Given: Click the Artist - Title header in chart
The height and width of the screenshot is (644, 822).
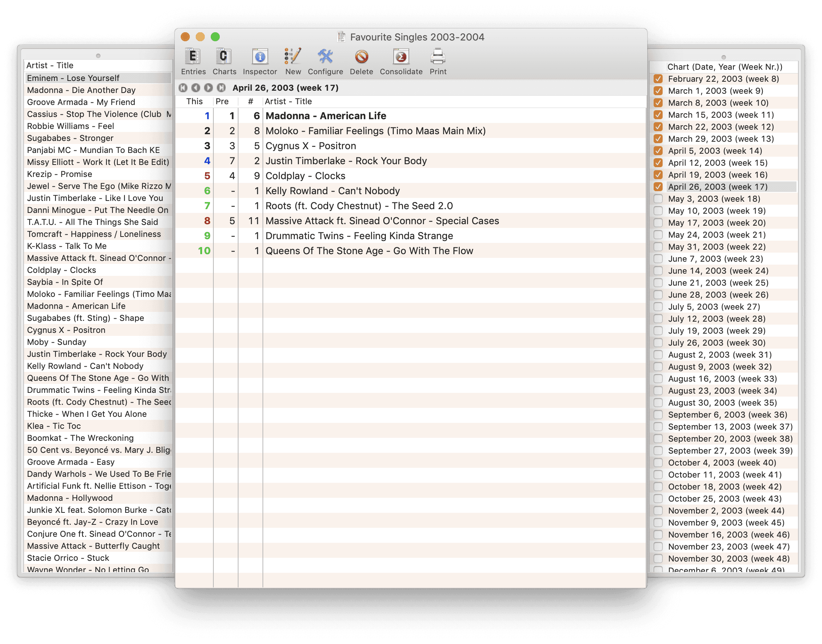Looking at the screenshot, I should (x=288, y=102).
